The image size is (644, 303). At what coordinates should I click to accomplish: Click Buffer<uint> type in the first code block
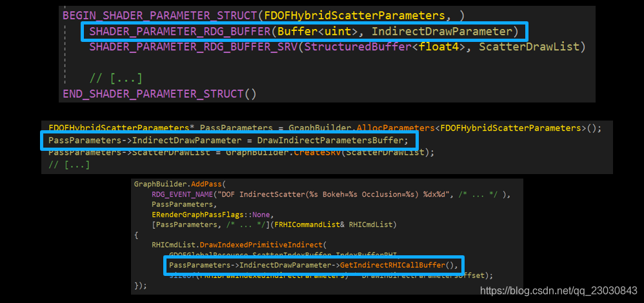coord(317,31)
